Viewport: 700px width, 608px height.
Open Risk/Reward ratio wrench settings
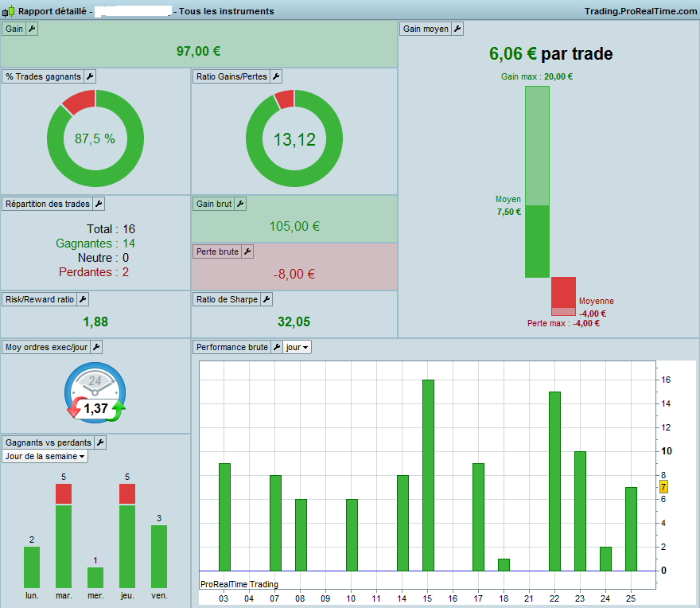83,299
